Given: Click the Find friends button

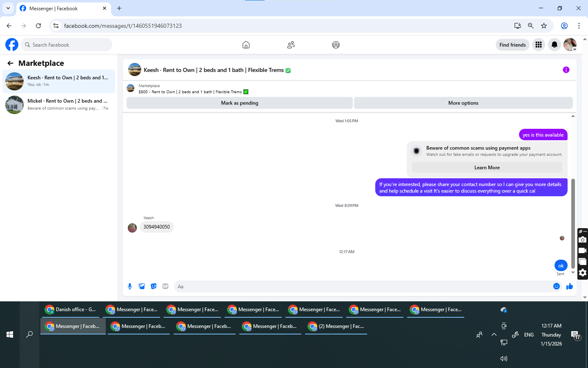Looking at the screenshot, I should coord(512,45).
